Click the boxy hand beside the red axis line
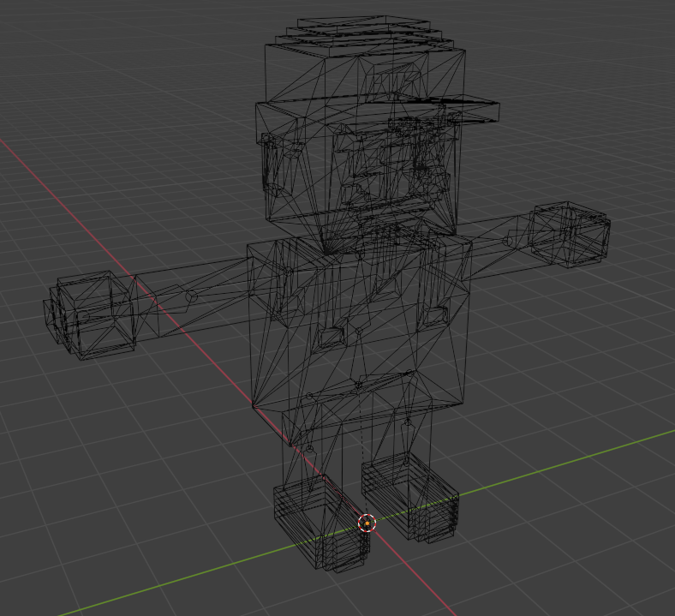The image size is (675, 616). click(x=91, y=315)
